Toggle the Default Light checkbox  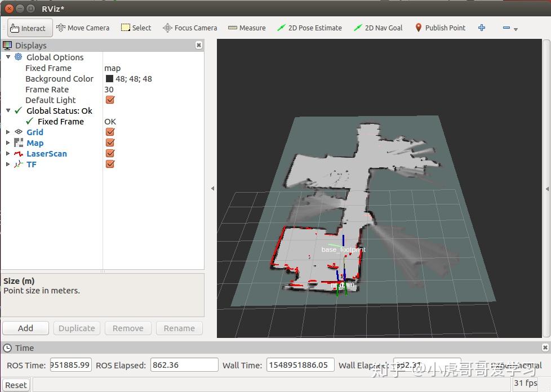(110, 100)
